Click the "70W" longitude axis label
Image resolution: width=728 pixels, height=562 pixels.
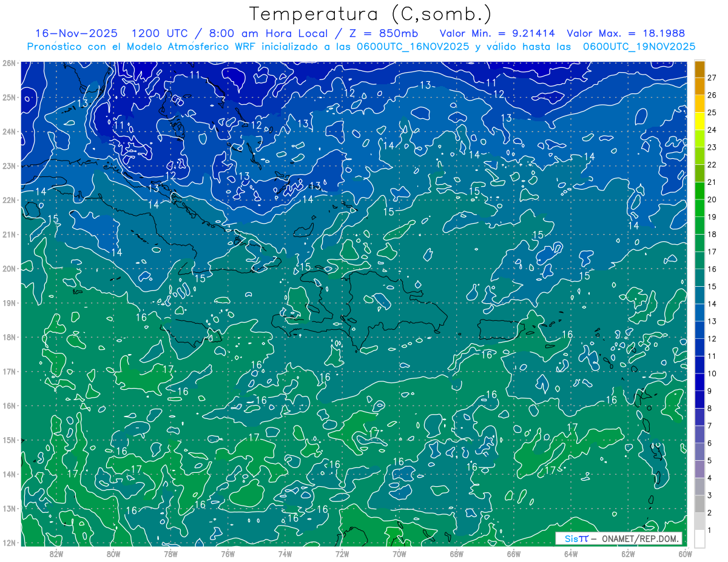coord(399,554)
